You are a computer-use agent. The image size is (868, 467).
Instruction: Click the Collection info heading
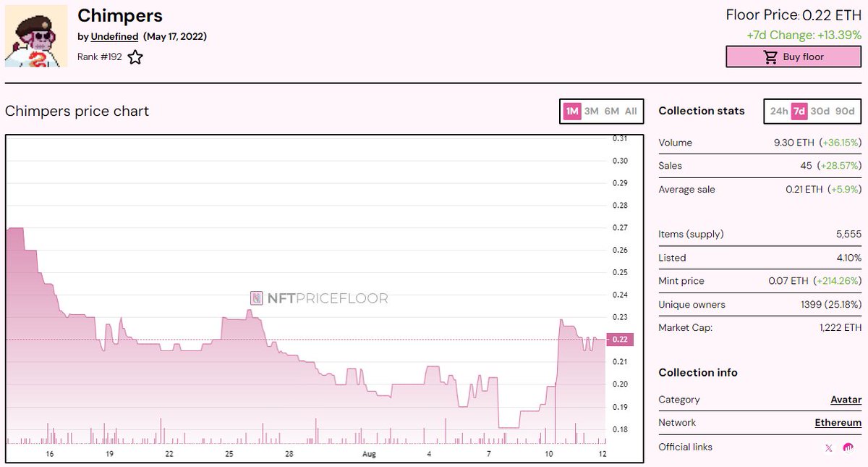[698, 372]
